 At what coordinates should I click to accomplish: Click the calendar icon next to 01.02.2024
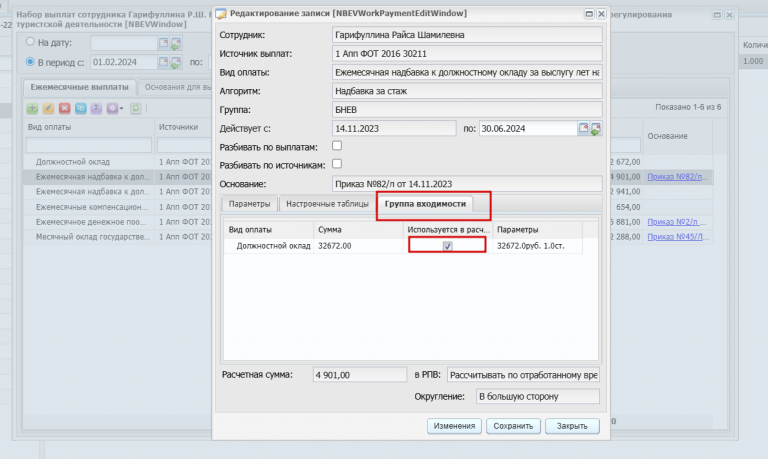coord(163,62)
